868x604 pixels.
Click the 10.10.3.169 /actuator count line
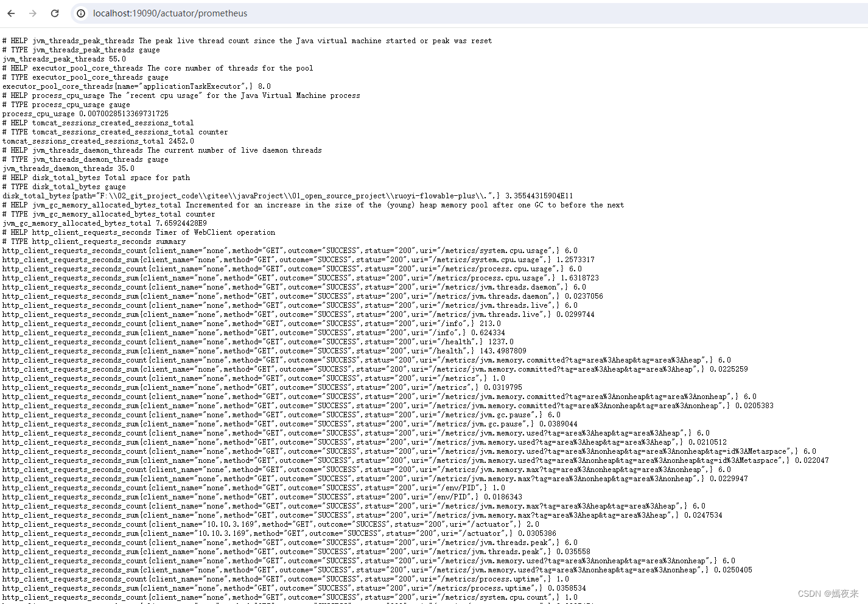pos(271,524)
